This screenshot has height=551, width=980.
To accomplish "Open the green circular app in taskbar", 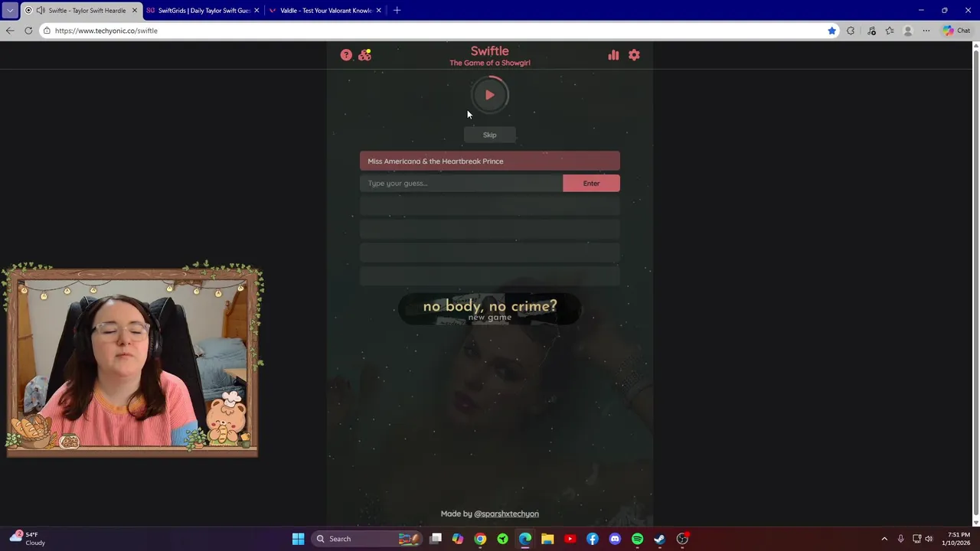I will click(x=502, y=539).
